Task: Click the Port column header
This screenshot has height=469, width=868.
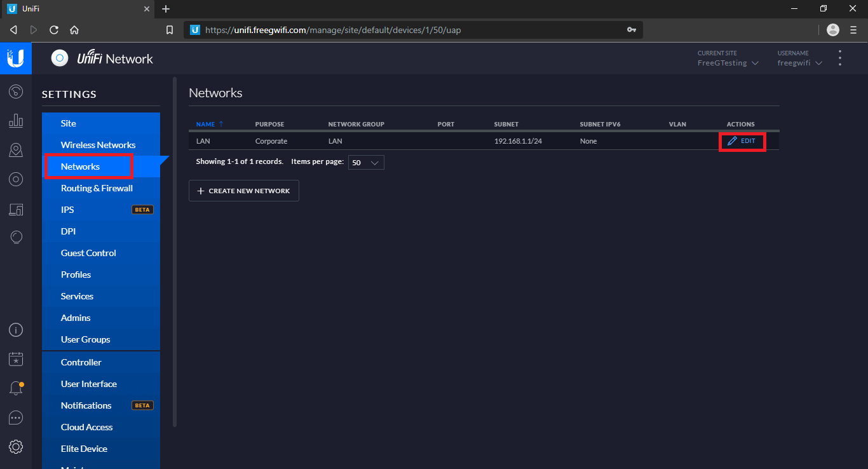Action: point(446,125)
